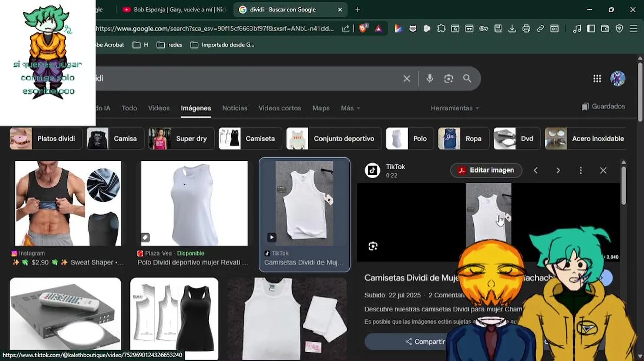Filter by Camisa chip
The width and height of the screenshot is (644, 361).
pyautogui.click(x=115, y=139)
